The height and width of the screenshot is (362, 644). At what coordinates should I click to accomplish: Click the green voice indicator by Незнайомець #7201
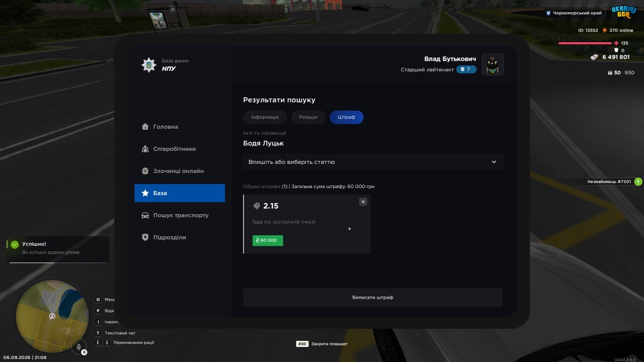pyautogui.click(x=638, y=182)
